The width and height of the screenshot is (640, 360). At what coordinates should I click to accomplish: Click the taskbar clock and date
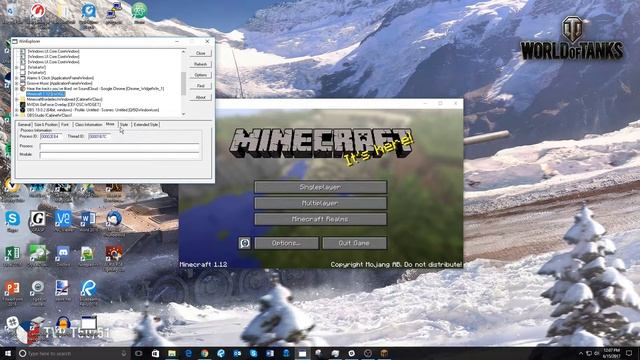[x=611, y=353]
